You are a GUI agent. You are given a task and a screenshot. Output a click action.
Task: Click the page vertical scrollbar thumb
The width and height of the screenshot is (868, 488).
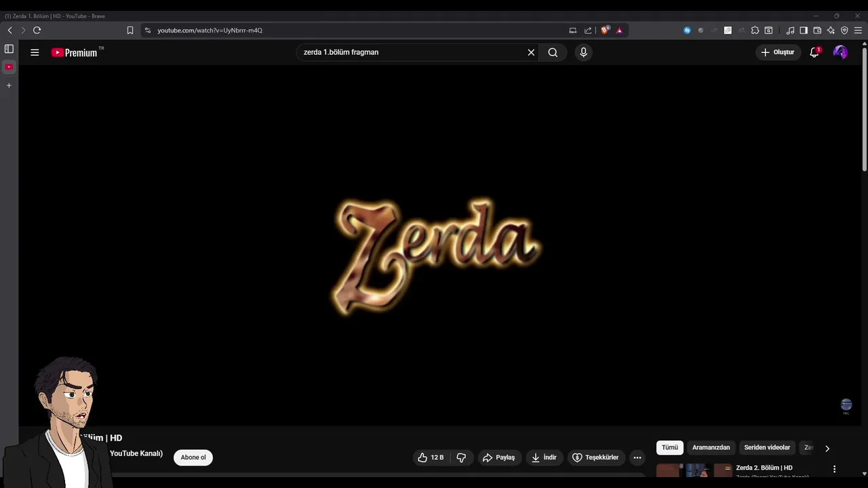click(864, 108)
